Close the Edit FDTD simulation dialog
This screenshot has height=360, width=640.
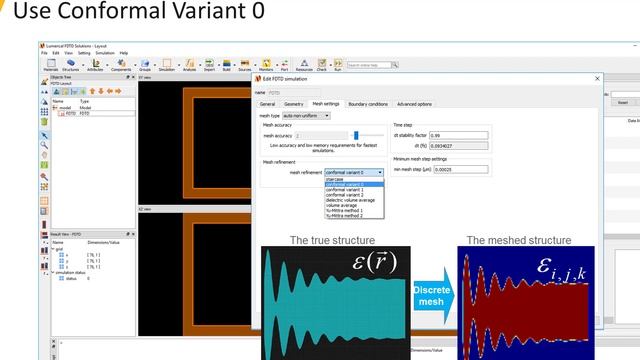coord(598,78)
